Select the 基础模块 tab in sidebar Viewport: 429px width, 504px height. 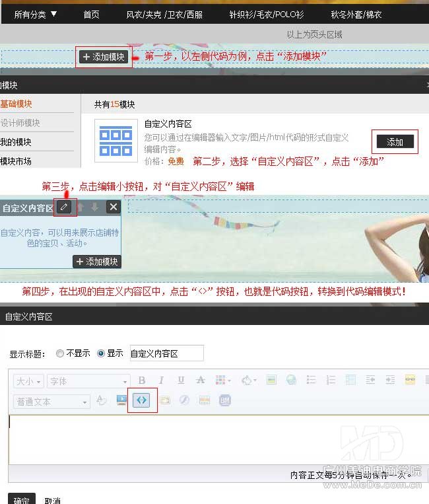click(16, 104)
